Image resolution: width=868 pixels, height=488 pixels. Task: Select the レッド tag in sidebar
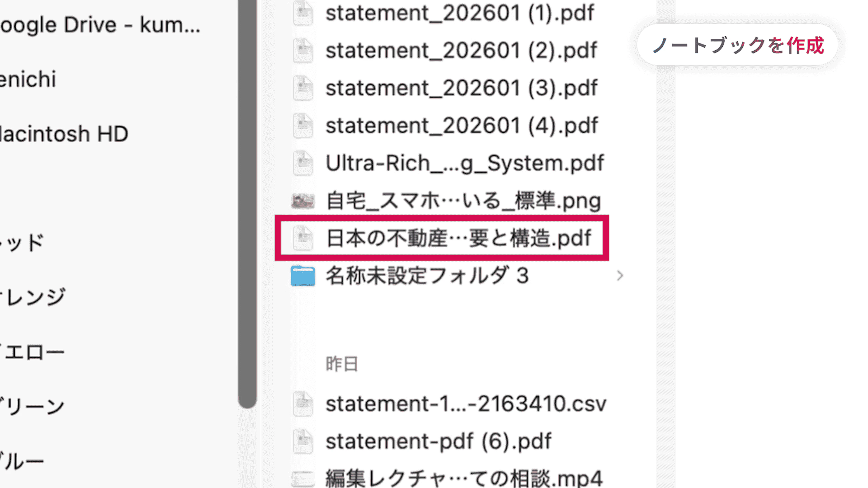pos(22,242)
